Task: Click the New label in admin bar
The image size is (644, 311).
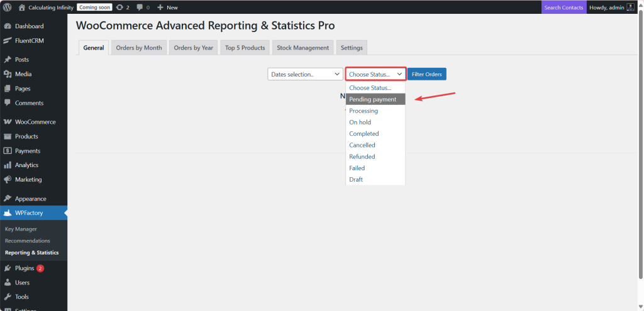Action: tap(172, 8)
